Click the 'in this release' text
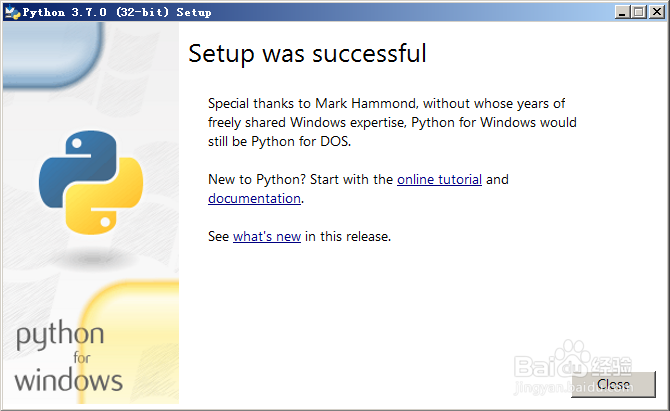The width and height of the screenshot is (670, 411). tap(347, 237)
